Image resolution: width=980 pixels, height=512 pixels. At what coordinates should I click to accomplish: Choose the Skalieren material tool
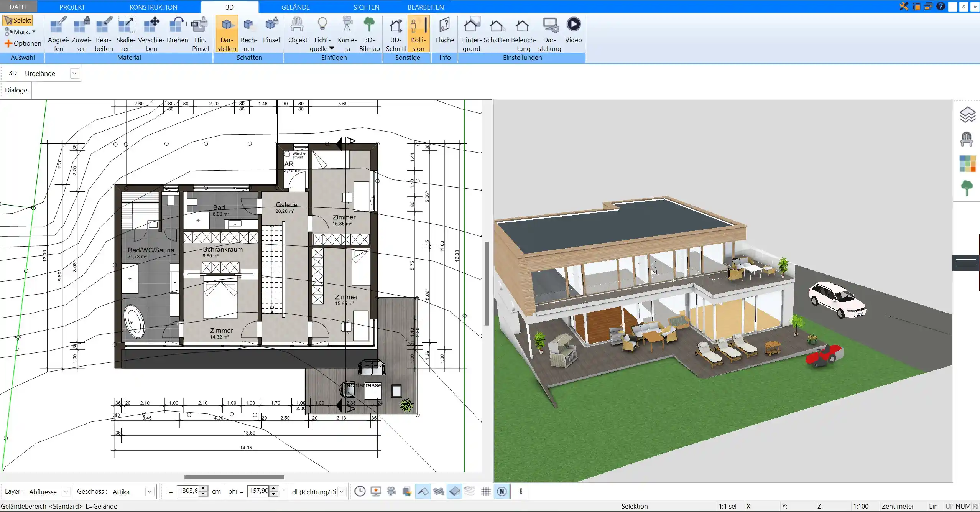pos(126,34)
